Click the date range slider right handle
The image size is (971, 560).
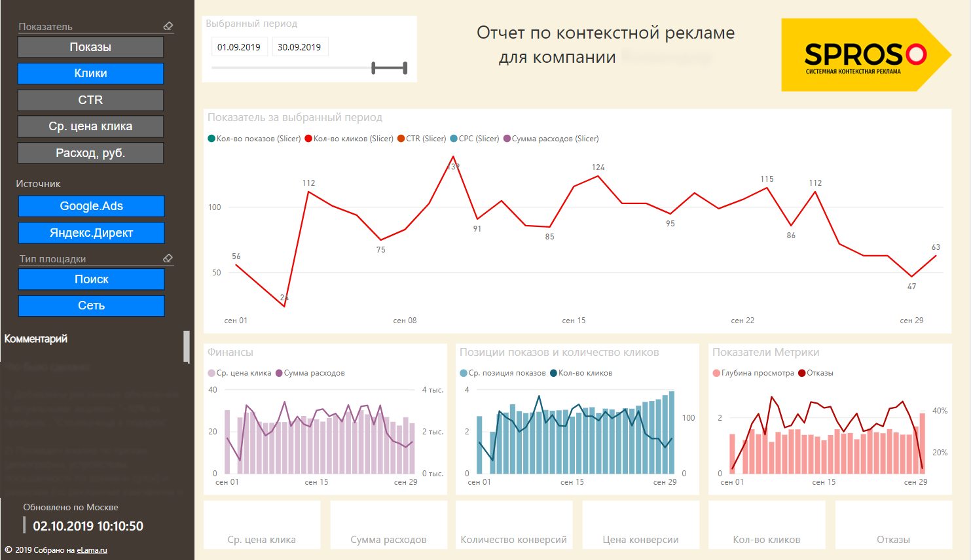[405, 68]
